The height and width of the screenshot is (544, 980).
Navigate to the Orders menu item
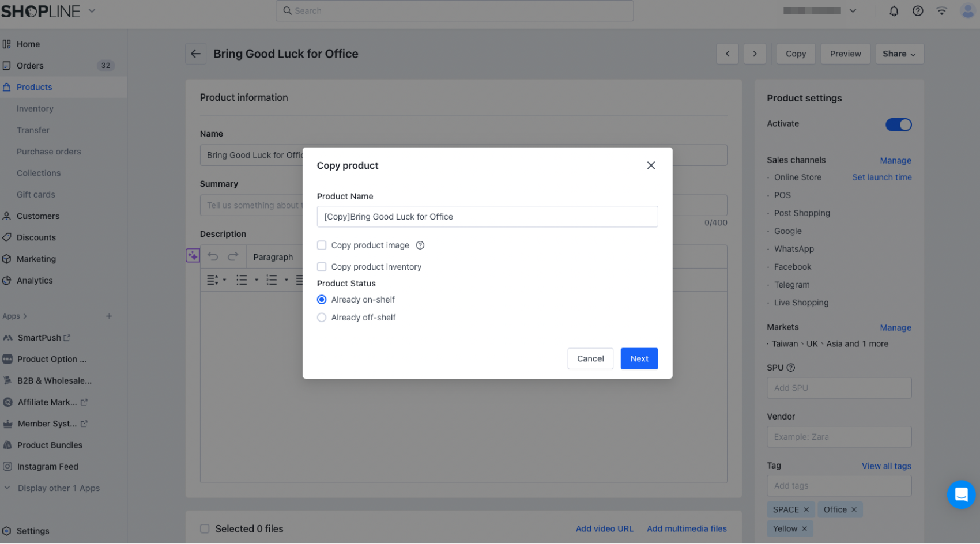(30, 65)
